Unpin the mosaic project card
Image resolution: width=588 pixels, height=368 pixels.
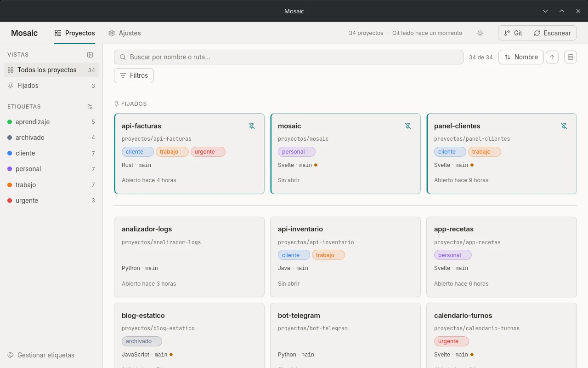point(408,126)
